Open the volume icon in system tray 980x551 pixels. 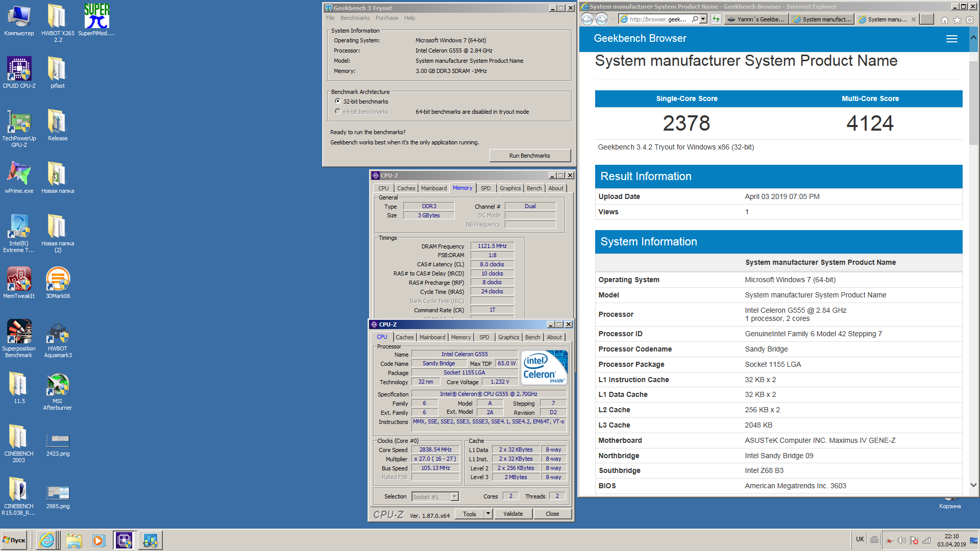tap(901, 540)
